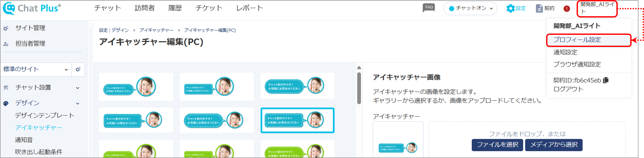Open 担当者管理 in sidebar
This screenshot has height=158, width=644.
pos(30,44)
